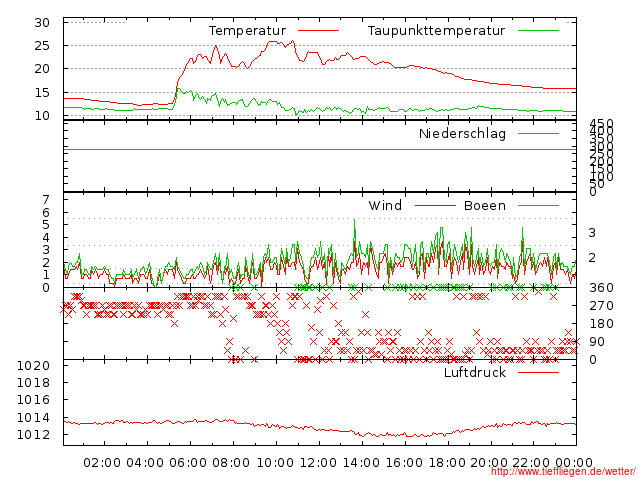This screenshot has height=480, width=640.
Task: Click the 1020 pressure axis value
Action: click(x=33, y=366)
